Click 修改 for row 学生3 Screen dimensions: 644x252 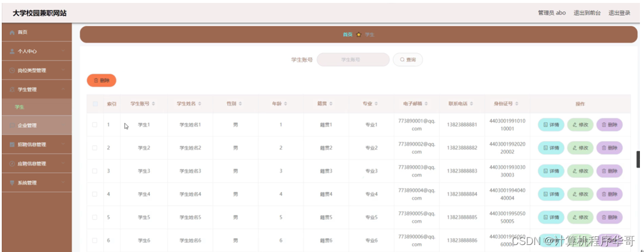click(x=580, y=170)
